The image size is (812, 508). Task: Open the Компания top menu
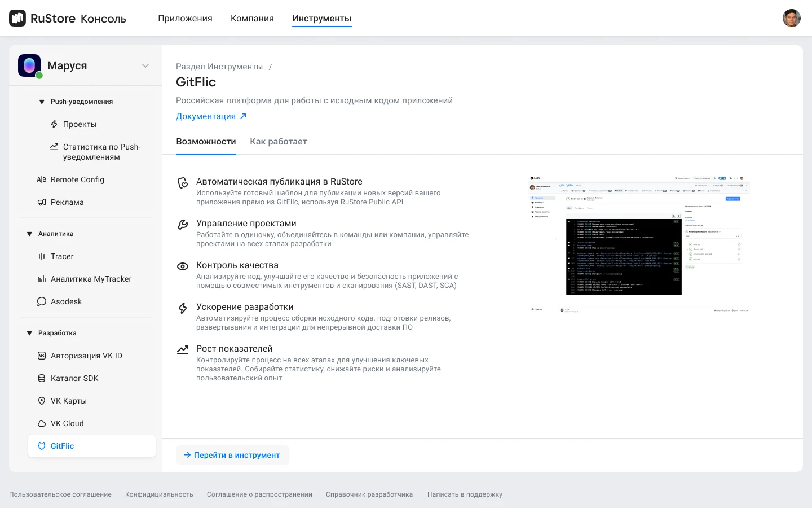point(252,18)
